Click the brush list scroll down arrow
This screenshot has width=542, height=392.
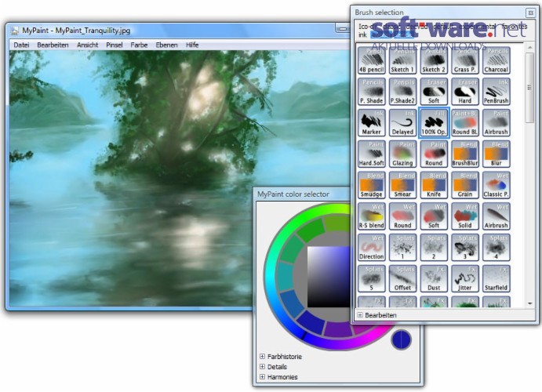click(530, 303)
